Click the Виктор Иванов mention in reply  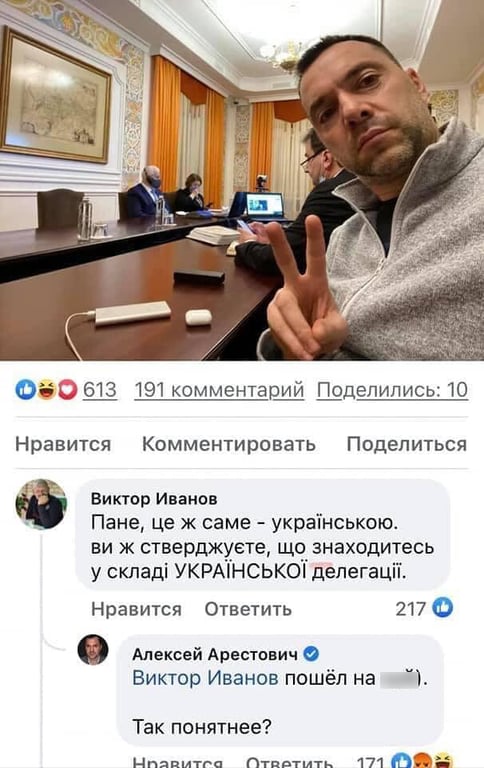(x=205, y=678)
